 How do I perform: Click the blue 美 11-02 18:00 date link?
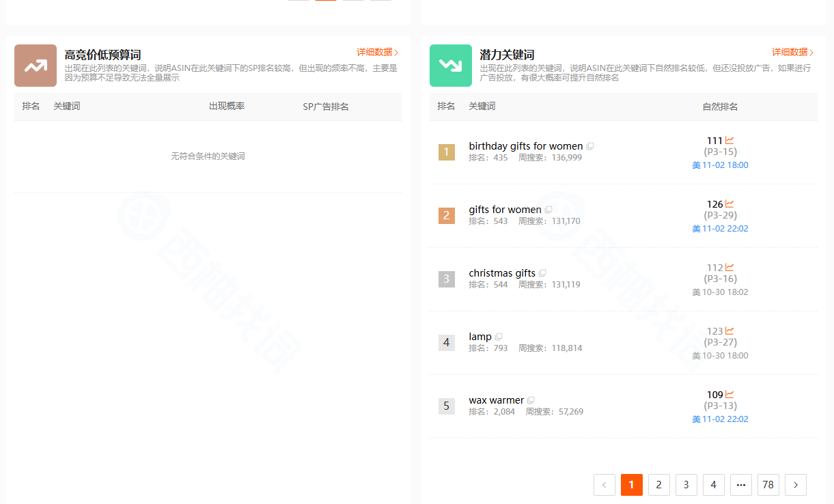(720, 165)
